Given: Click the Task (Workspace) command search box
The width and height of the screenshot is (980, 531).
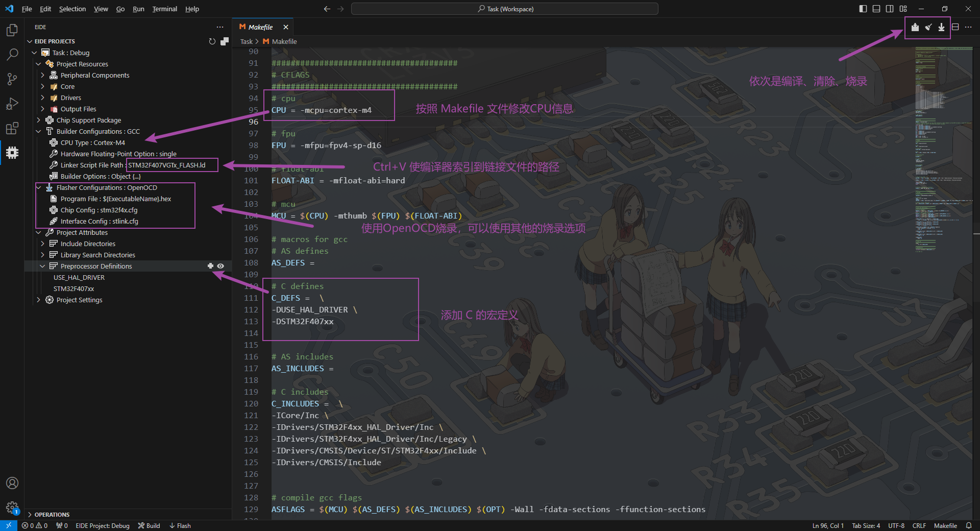Looking at the screenshot, I should tap(505, 9).
